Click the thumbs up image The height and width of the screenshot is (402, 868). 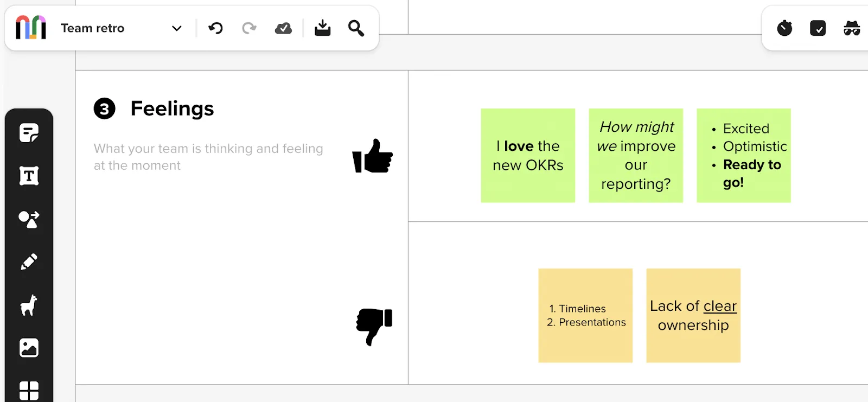pyautogui.click(x=372, y=156)
